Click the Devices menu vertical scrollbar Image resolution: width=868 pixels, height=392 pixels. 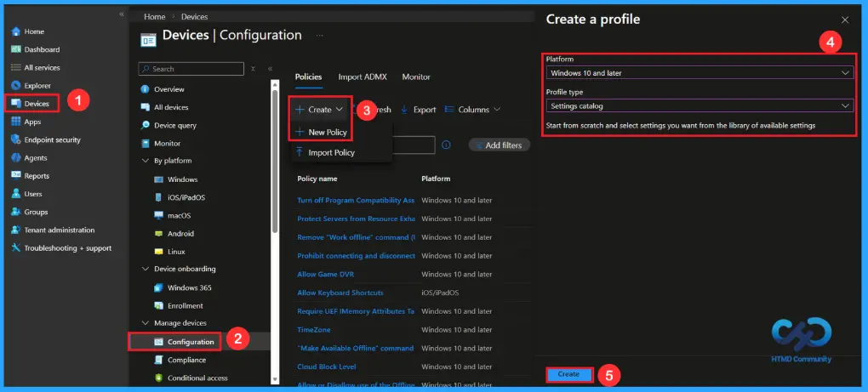pos(275,161)
